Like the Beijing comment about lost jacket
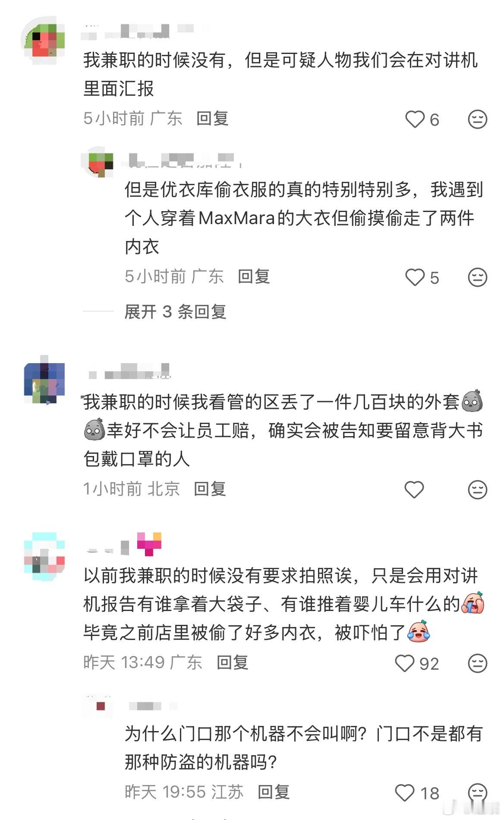This screenshot has width=504, height=820. tap(414, 489)
